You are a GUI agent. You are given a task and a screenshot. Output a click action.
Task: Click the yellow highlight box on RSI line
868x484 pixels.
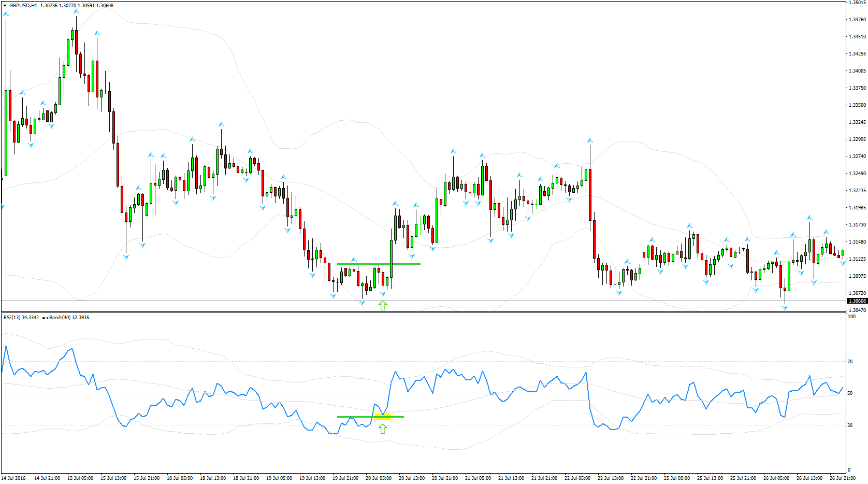(383, 417)
